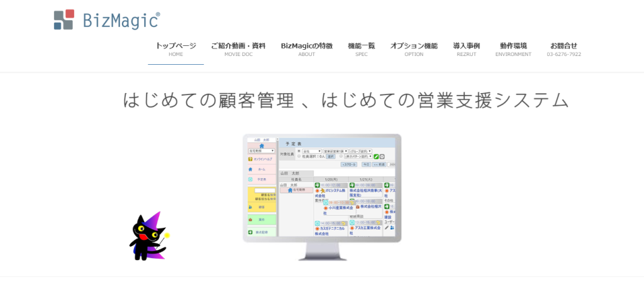Viewport: 644px width, 304px height.
Task: Open the トップページ HOME menu item
Action: click(x=176, y=49)
